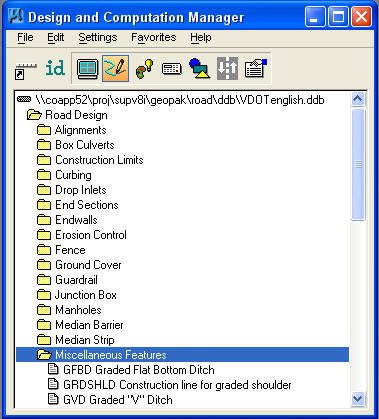This screenshot has width=379, height=419.
Task: Select the VDOTenglish.ddb database path root
Action: click(180, 100)
